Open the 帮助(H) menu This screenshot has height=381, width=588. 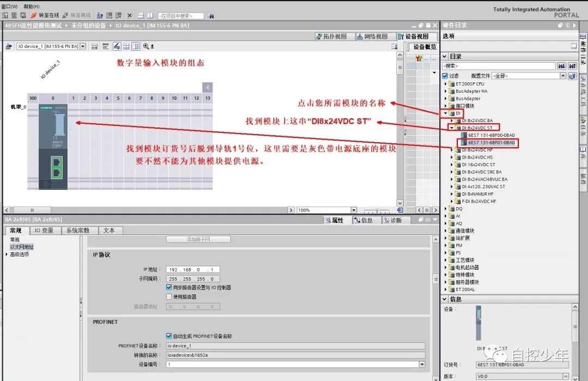click(32, 7)
